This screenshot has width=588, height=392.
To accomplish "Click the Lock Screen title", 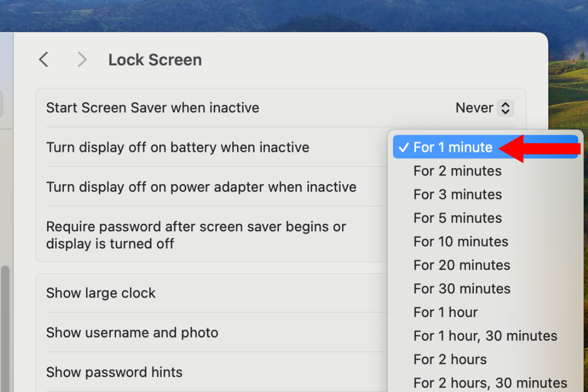I will pyautogui.click(x=155, y=60).
